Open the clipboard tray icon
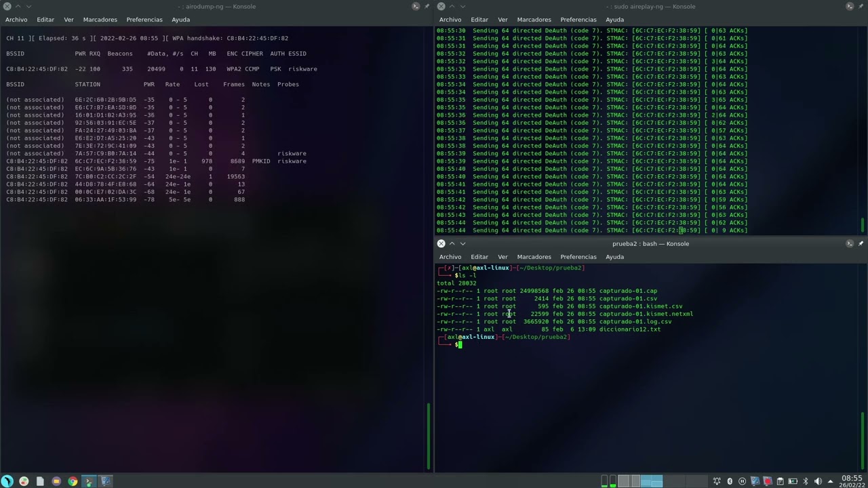 (x=780, y=481)
